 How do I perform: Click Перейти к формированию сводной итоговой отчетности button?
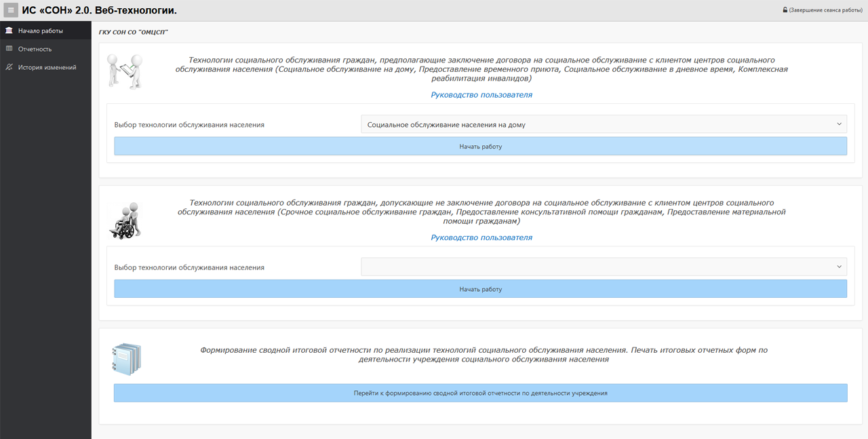pos(480,393)
